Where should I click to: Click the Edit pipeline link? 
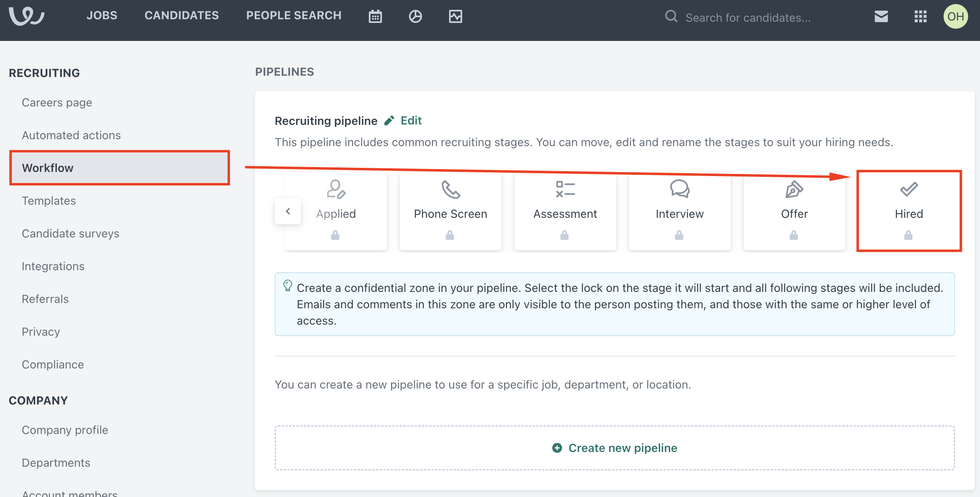(411, 120)
